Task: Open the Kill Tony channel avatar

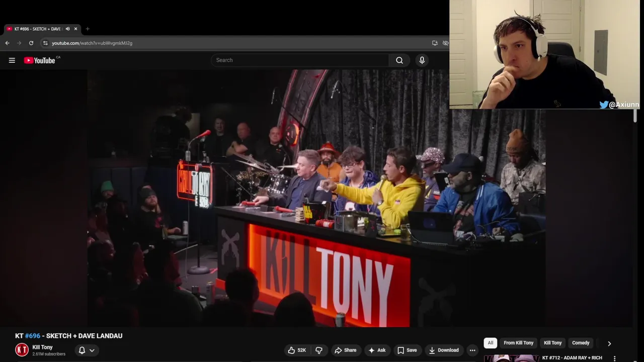Action: (x=22, y=350)
